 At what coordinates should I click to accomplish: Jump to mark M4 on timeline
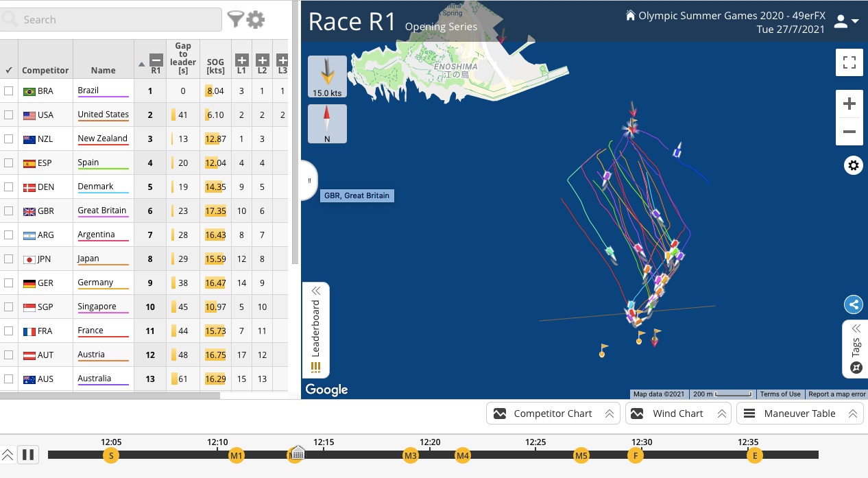pos(463,455)
